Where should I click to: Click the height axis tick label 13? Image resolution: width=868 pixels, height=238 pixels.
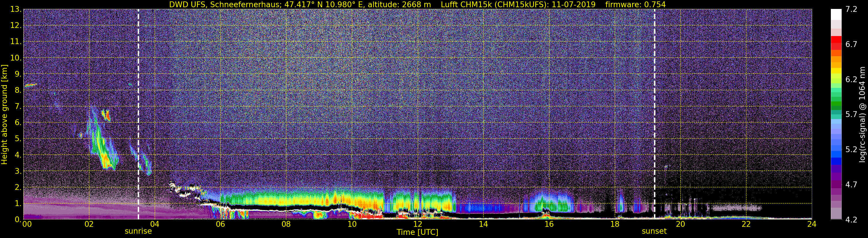point(16,10)
